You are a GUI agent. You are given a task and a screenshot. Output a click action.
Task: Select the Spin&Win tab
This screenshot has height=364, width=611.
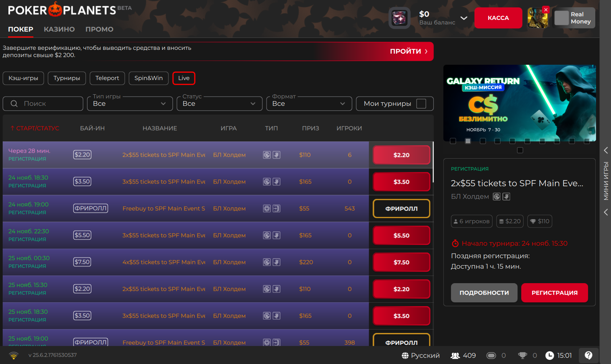148,78
